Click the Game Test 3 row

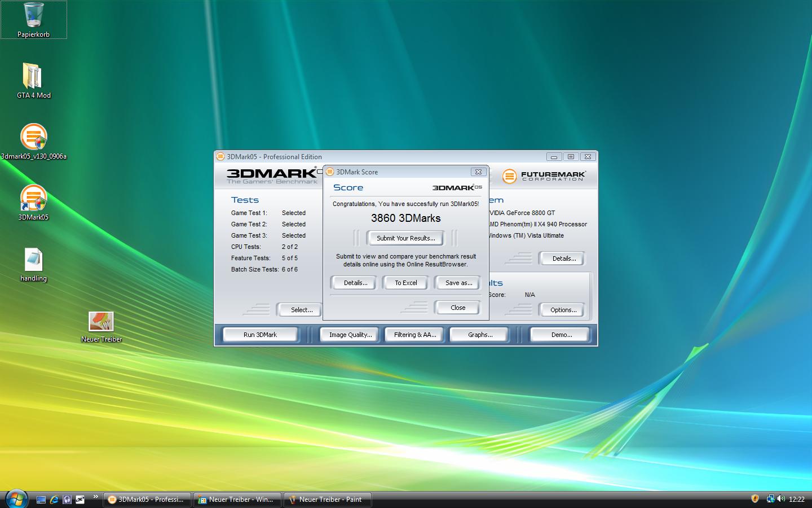(268, 235)
